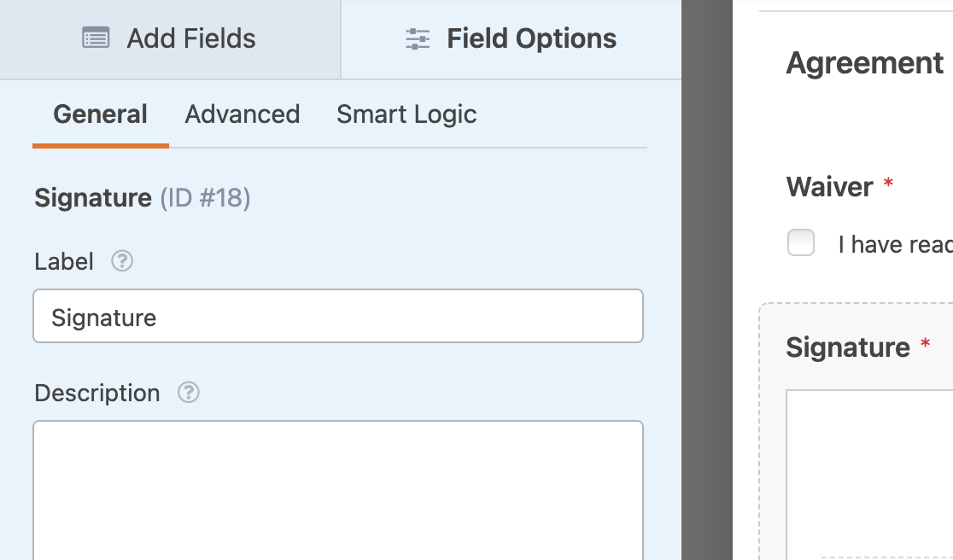Screen dimensions: 953x560
Task: Click the Description caption in field options
Action: click(x=97, y=393)
